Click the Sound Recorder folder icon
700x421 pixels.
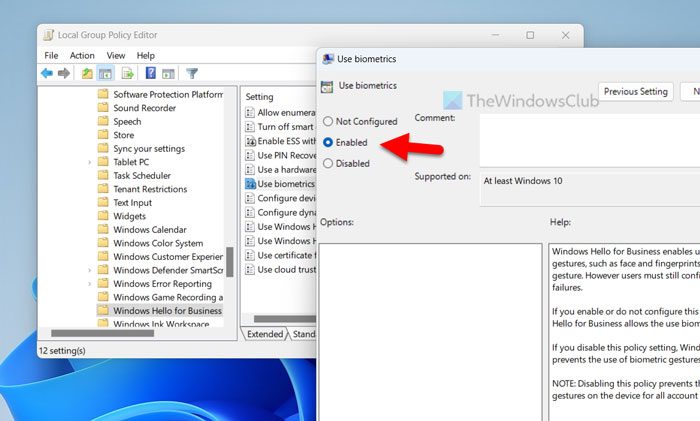coord(103,108)
